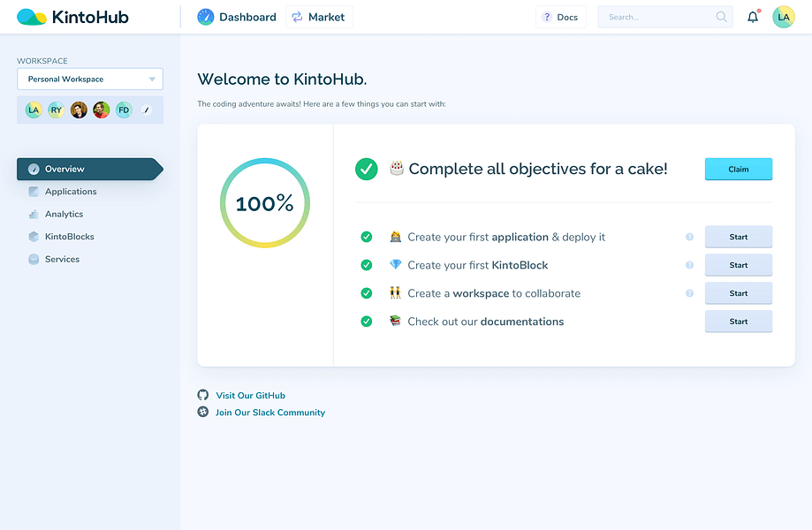
Task: Click the Services stack icon
Action: [x=34, y=260]
